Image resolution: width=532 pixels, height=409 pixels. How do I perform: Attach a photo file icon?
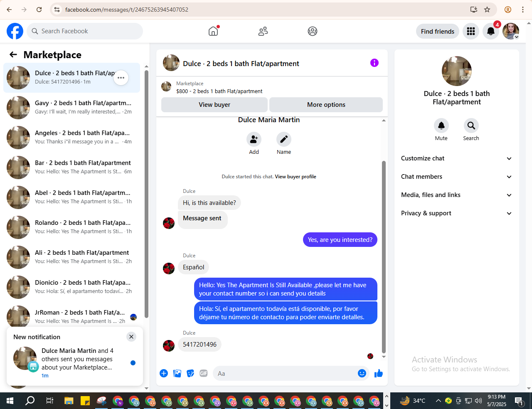(177, 373)
